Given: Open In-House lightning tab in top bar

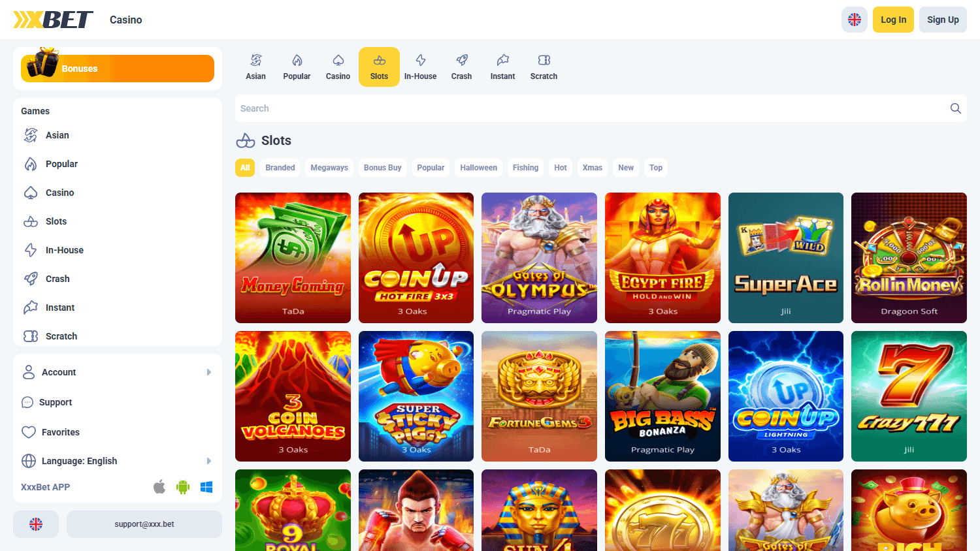Looking at the screenshot, I should point(420,67).
